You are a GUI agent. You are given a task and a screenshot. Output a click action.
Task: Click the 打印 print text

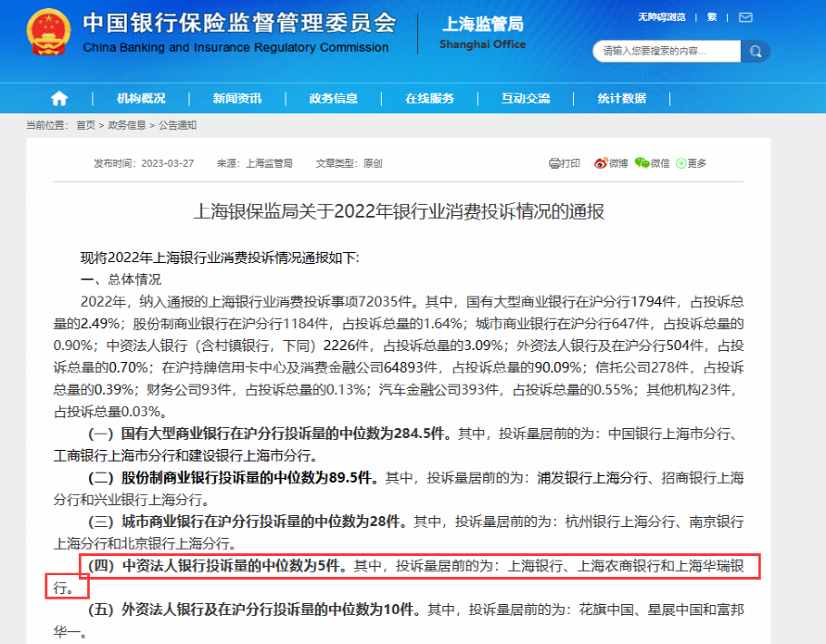click(570, 163)
